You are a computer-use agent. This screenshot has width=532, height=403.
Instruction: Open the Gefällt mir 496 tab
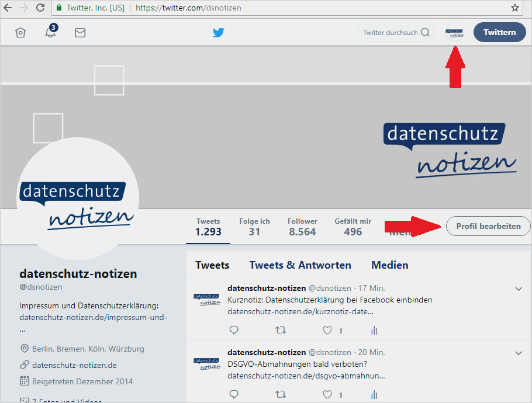353,227
